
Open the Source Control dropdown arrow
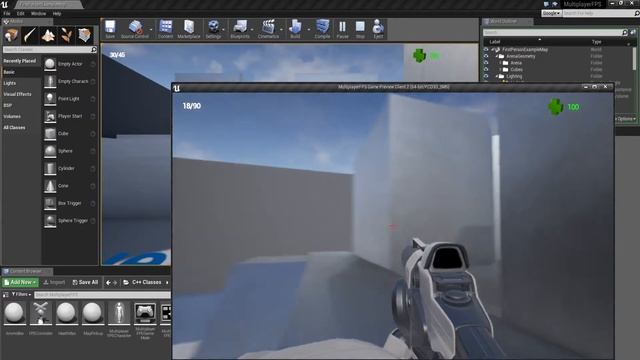pos(151,29)
